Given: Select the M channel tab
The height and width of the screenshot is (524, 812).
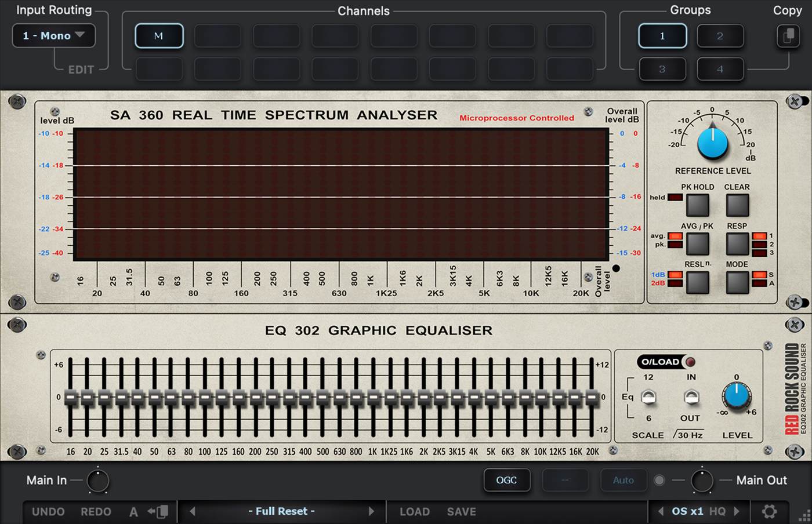Looking at the screenshot, I should pyautogui.click(x=159, y=36).
